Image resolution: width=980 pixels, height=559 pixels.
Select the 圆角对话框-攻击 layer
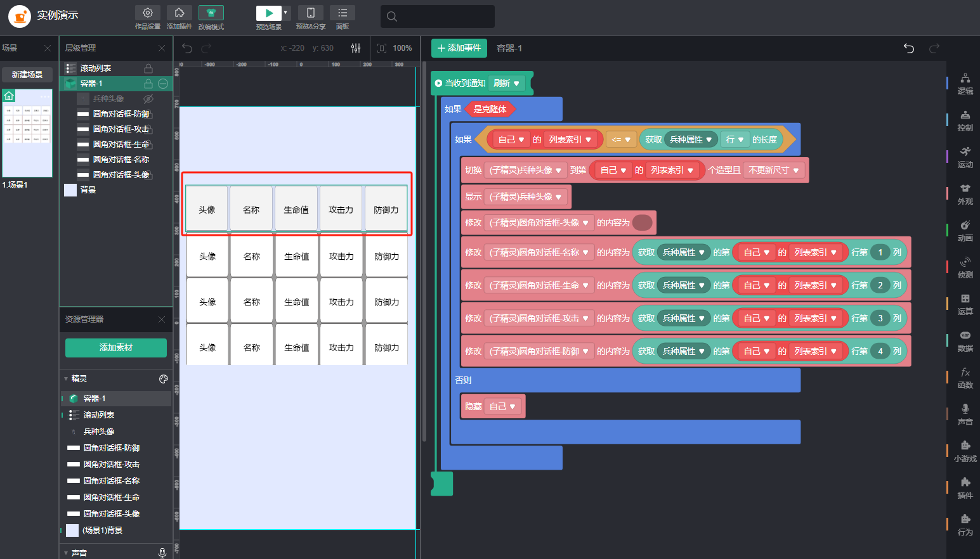[x=116, y=129]
